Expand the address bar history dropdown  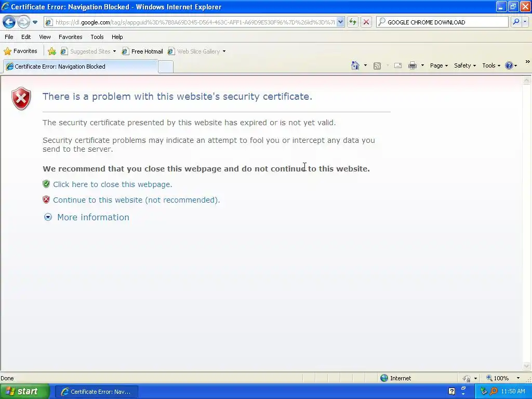340,22
